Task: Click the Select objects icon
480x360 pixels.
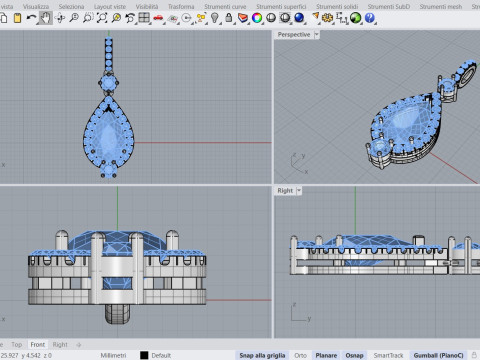Action: click(x=201, y=18)
